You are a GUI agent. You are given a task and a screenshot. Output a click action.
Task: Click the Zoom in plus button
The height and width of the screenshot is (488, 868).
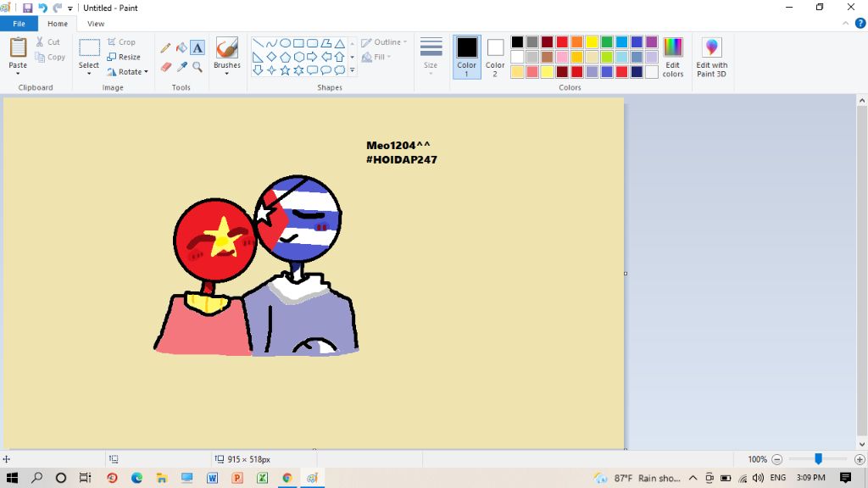(x=860, y=459)
